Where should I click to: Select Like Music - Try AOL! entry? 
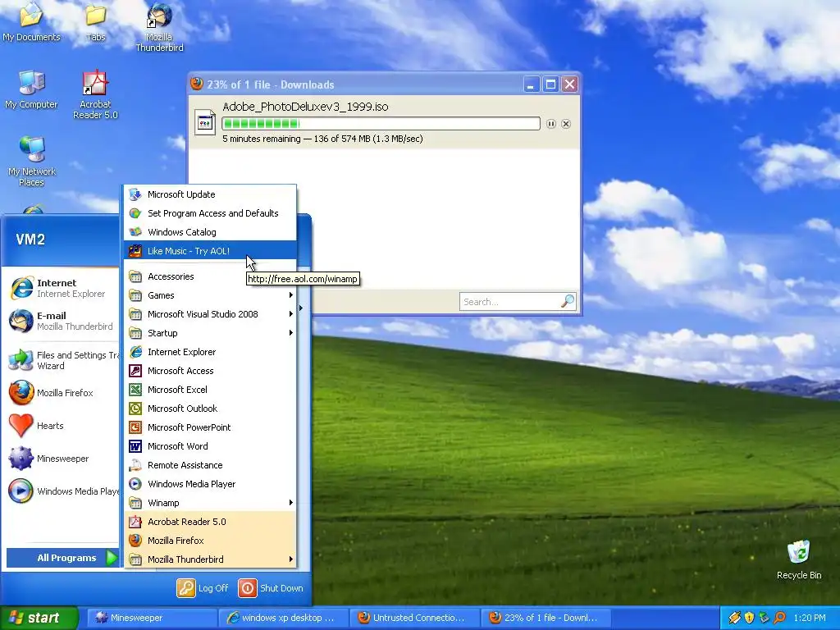[210, 251]
